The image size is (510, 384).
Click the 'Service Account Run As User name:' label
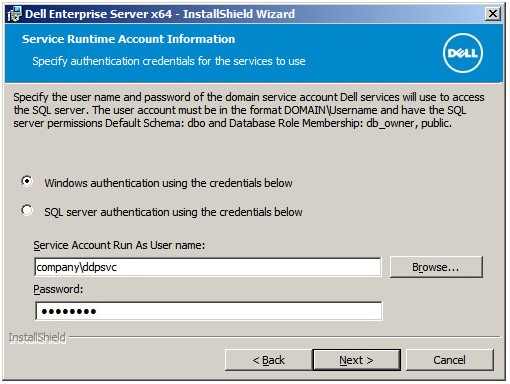119,245
